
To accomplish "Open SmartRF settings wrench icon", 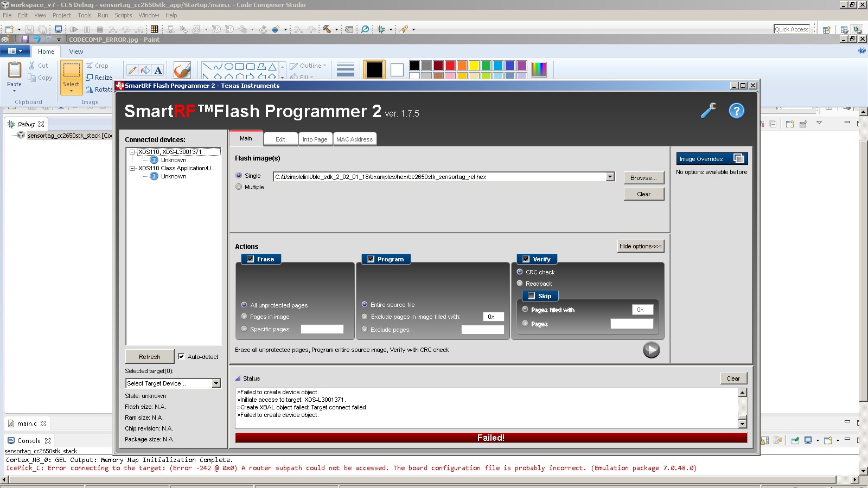I will pos(708,111).
